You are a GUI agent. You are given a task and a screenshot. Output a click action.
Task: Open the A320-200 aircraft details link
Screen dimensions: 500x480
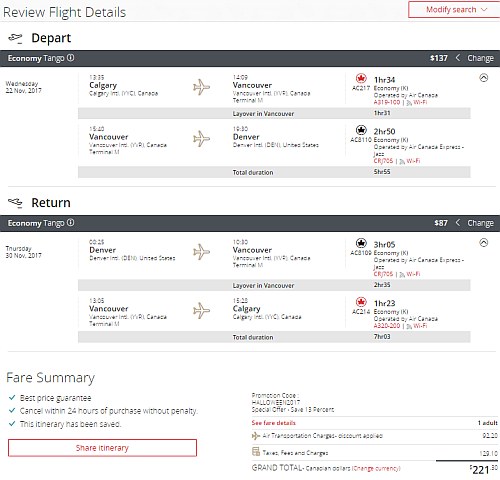[x=387, y=326]
